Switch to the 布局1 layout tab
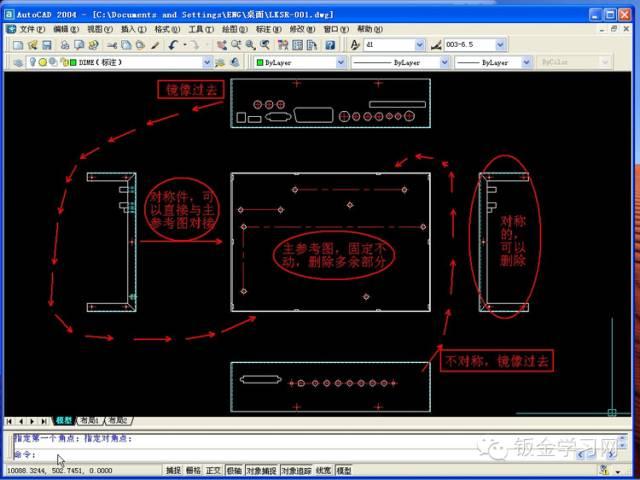This screenshot has height=480, width=640. coord(91,421)
